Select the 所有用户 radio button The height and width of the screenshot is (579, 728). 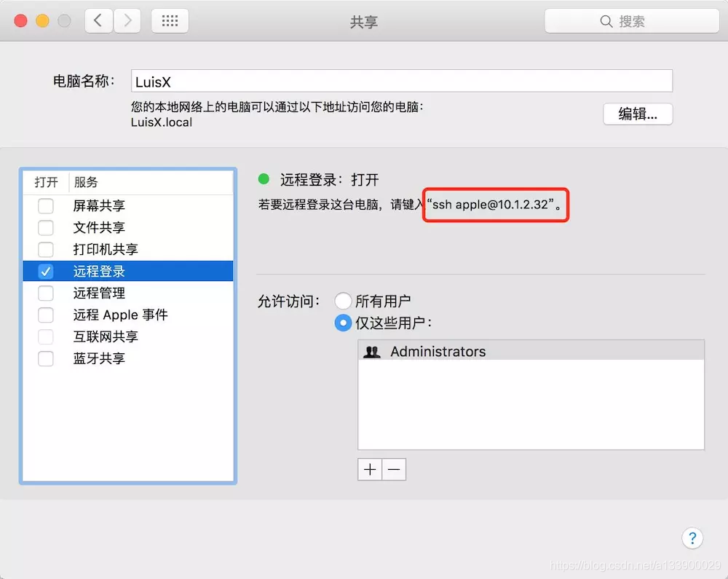343,301
